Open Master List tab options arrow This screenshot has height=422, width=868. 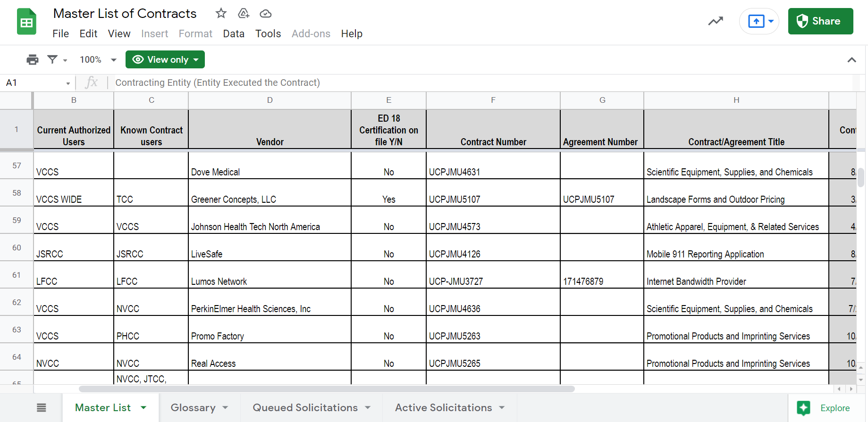point(143,407)
